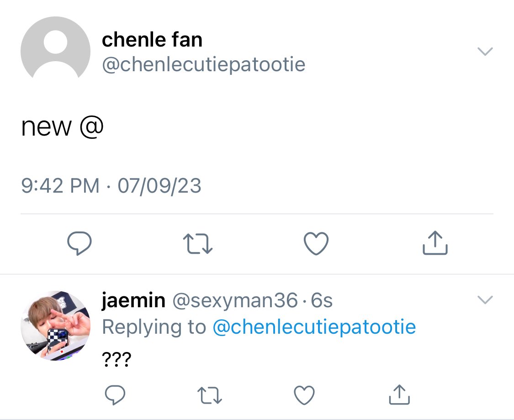Retweet jaemin's "???" reply
Viewport: 514px width, 420px height.
click(x=210, y=395)
